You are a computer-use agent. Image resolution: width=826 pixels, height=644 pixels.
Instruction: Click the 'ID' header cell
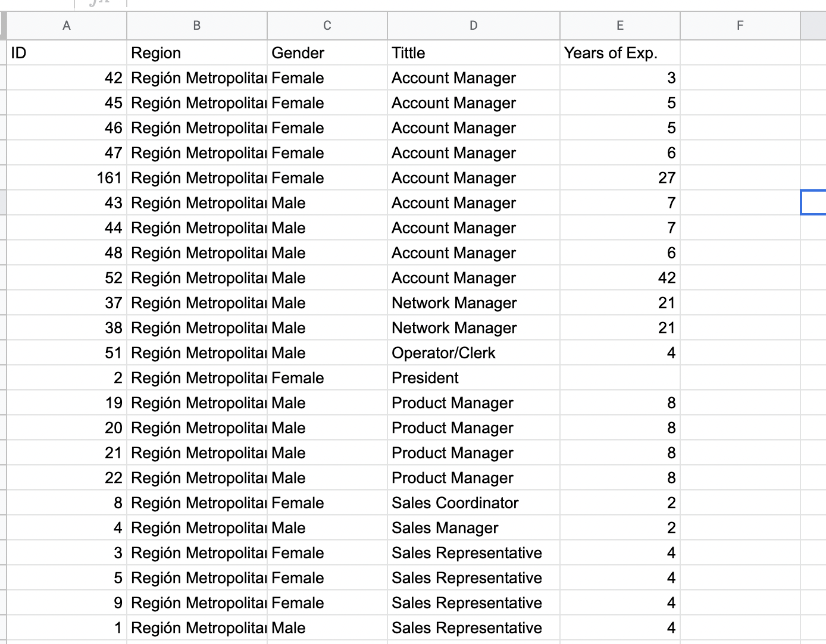click(66, 53)
